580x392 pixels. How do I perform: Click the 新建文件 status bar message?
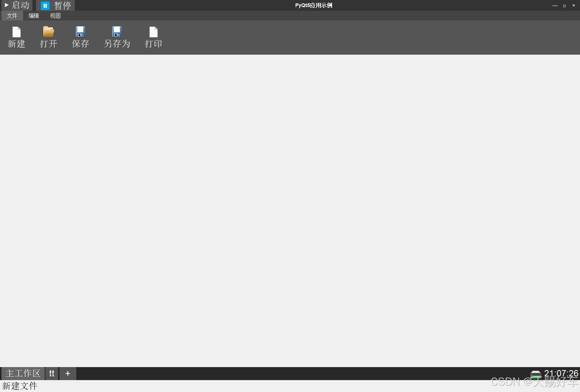point(20,386)
